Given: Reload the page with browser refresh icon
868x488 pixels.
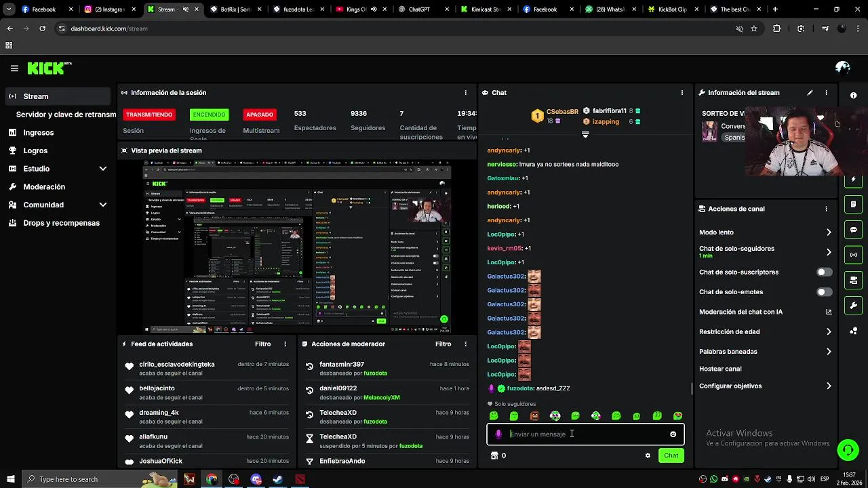Looking at the screenshot, I should pos(42,28).
